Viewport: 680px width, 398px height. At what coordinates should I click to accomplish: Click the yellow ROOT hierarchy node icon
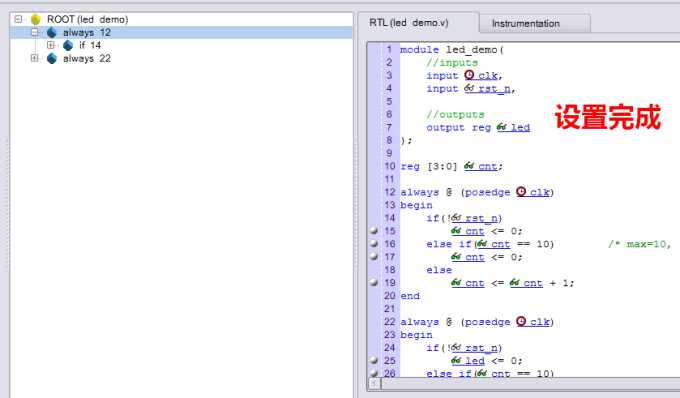[36, 19]
